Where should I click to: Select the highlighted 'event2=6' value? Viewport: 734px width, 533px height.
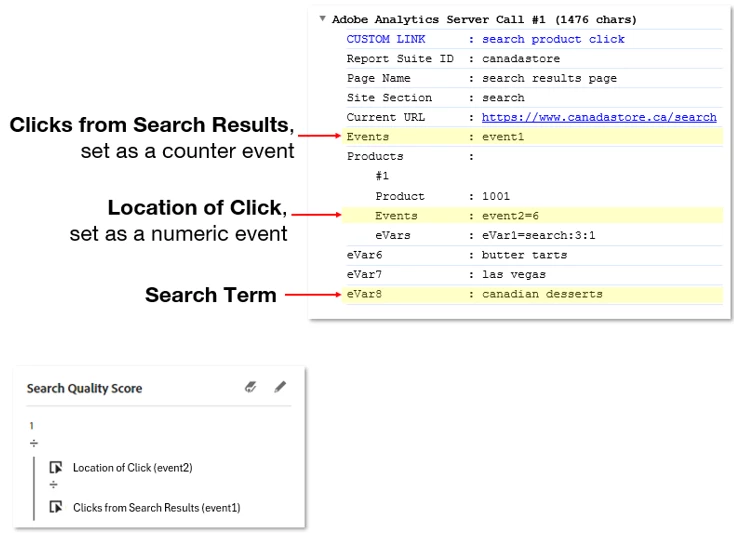tap(510, 216)
